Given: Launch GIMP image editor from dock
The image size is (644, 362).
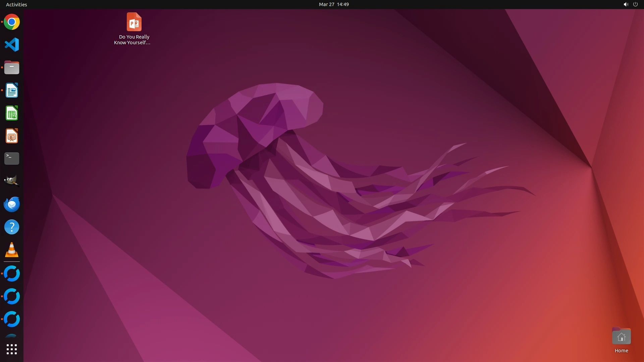Looking at the screenshot, I should pos(12,181).
